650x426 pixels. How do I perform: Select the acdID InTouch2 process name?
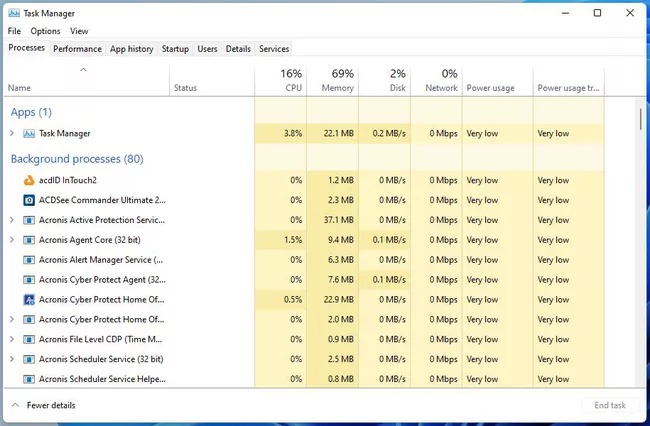68,180
